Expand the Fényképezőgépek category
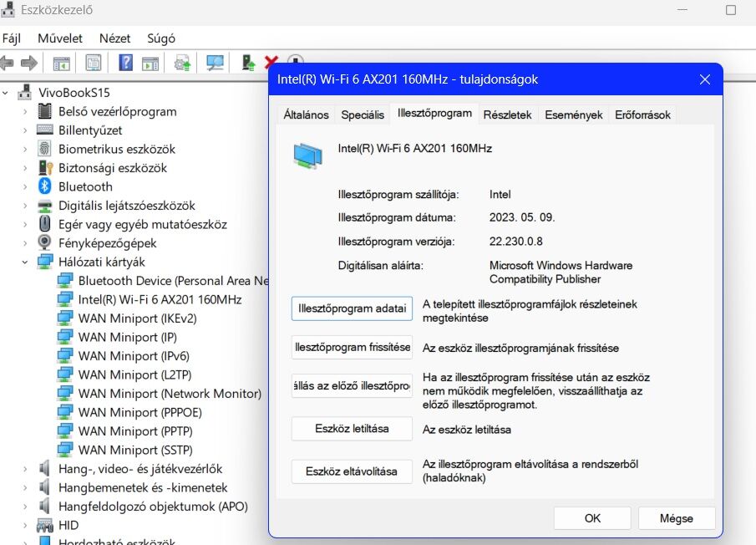 [x=25, y=243]
